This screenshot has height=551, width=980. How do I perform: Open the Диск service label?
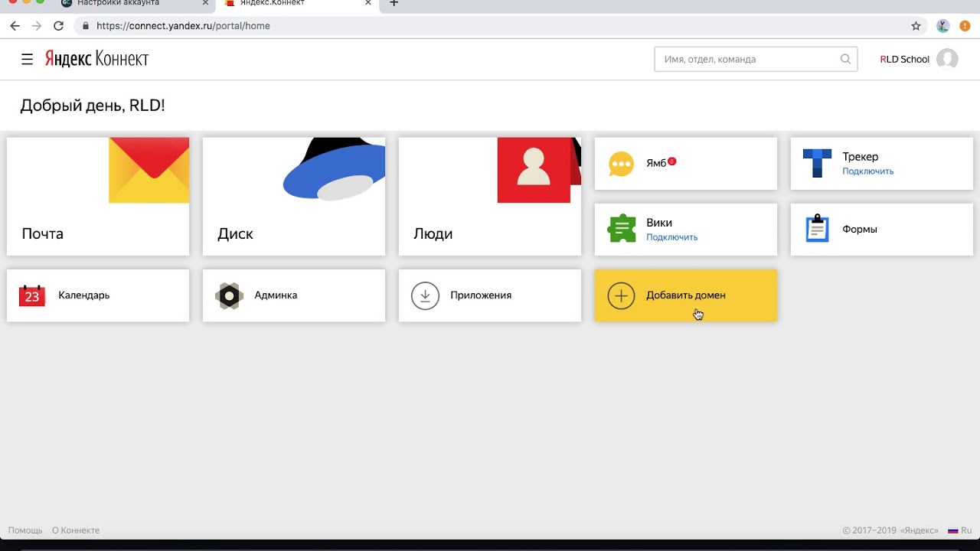(235, 234)
